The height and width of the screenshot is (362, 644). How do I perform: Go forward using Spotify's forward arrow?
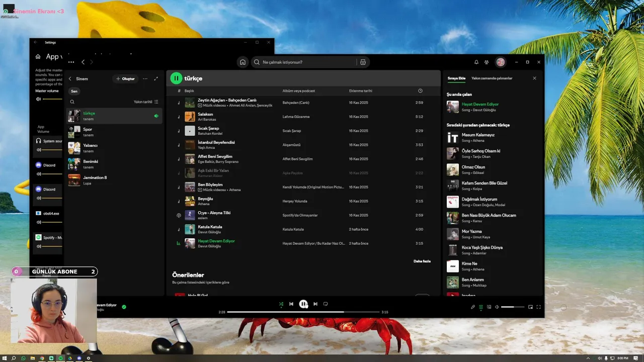point(91,62)
